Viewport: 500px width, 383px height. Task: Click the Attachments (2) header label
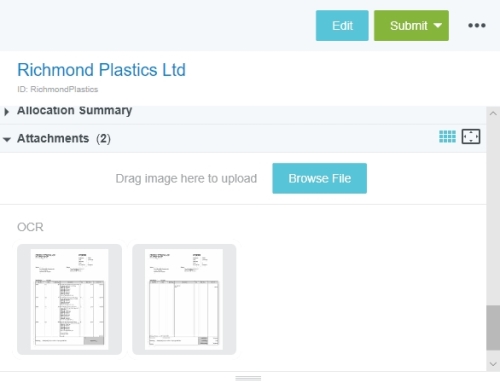pyautogui.click(x=64, y=138)
